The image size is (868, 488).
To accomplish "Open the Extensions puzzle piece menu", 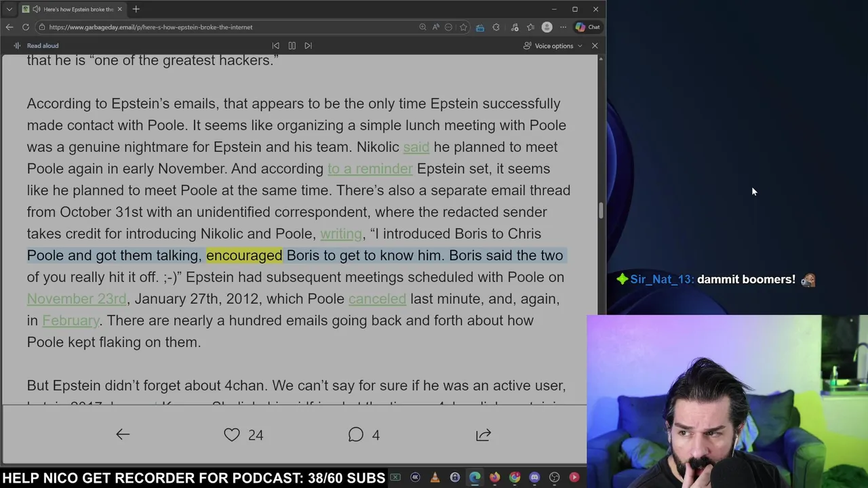I will coord(496,27).
